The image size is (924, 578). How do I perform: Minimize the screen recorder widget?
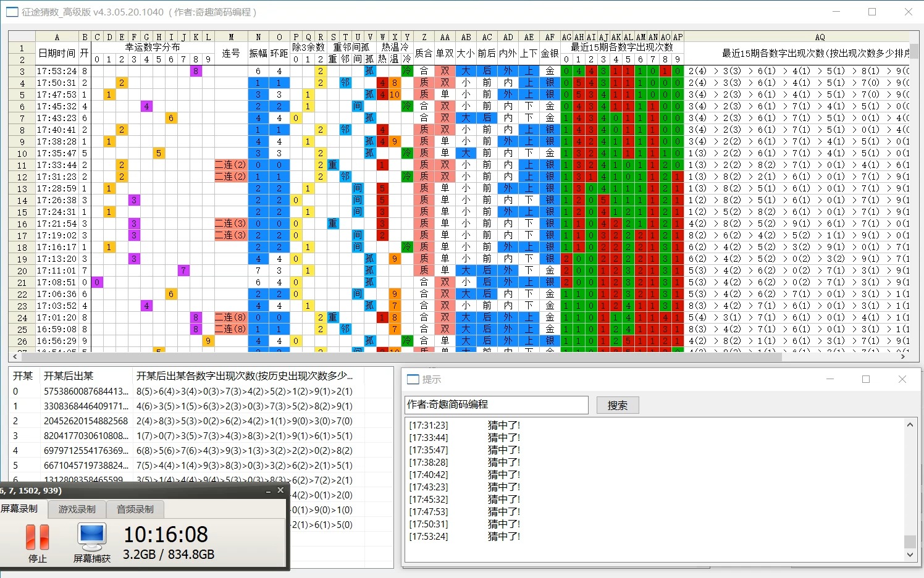268,490
